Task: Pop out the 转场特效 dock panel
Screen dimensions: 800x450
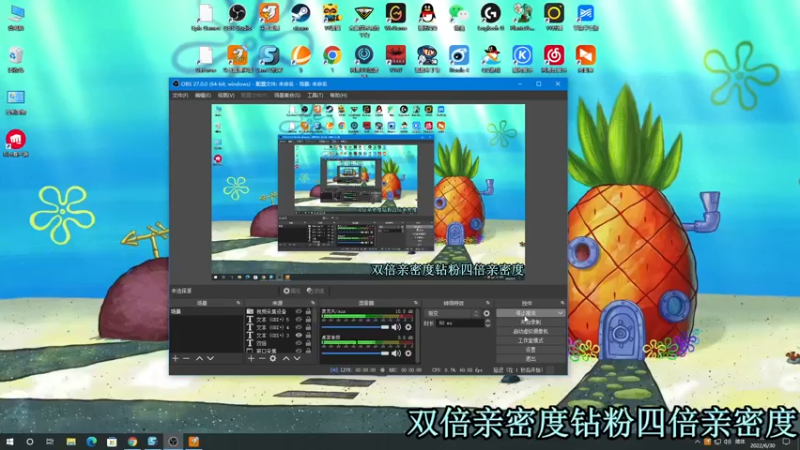Action: click(488, 303)
